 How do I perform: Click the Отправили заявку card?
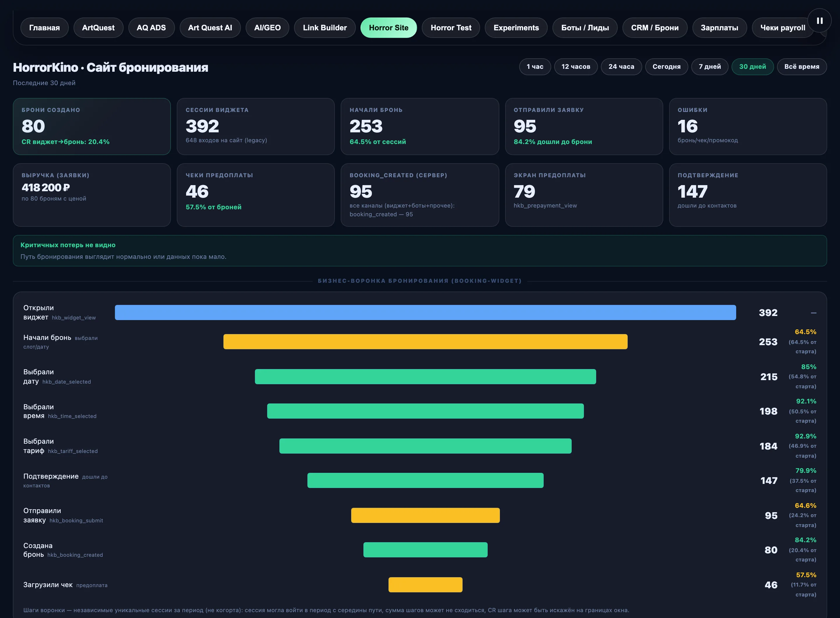584,127
